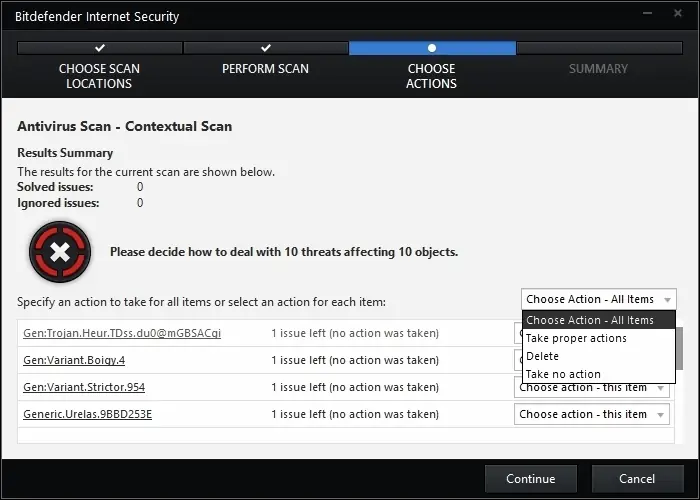
Task: Open the Gen:Variant.Boigy.4 threat link
Action: click(74, 360)
